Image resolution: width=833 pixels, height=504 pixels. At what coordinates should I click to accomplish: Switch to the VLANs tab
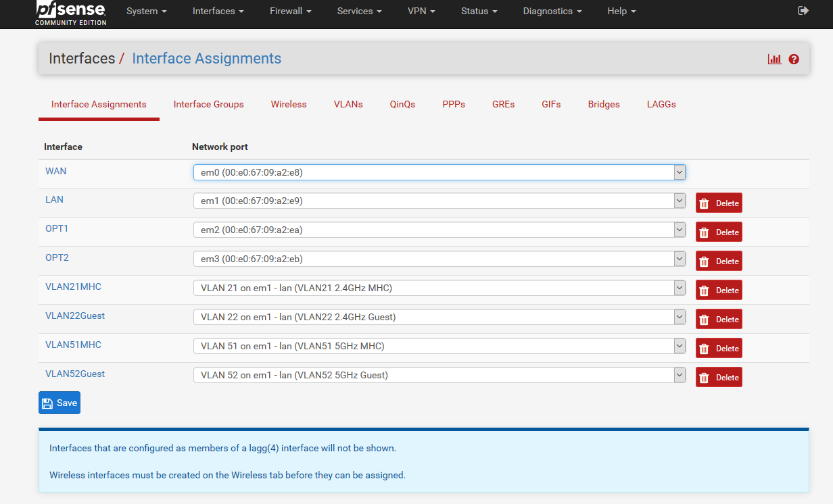tap(348, 104)
